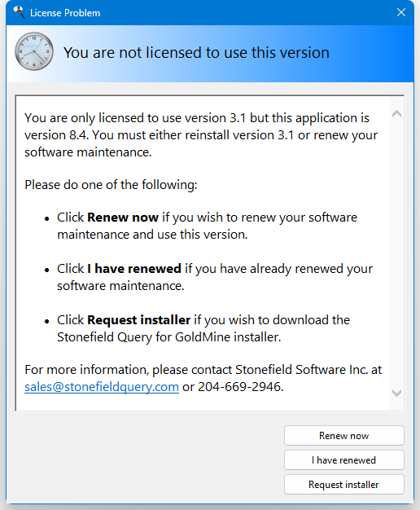Click the scrollbar track between the arrows

(396, 253)
